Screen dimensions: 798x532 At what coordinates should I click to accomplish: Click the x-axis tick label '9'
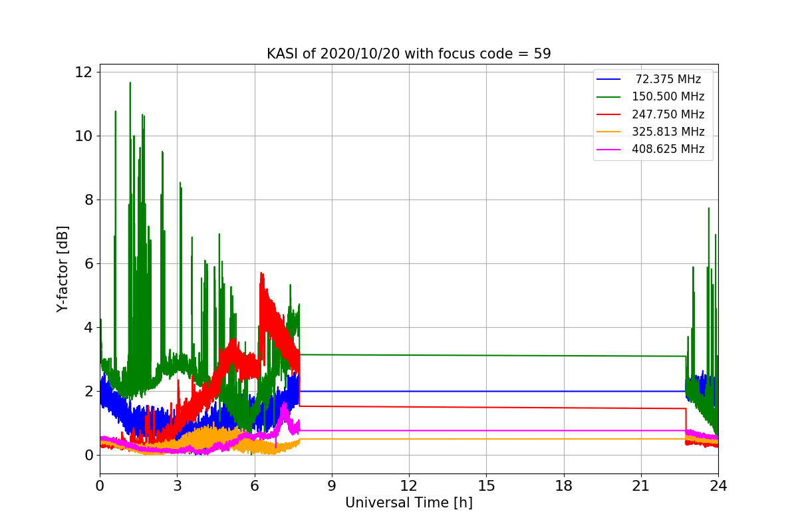pyautogui.click(x=332, y=486)
